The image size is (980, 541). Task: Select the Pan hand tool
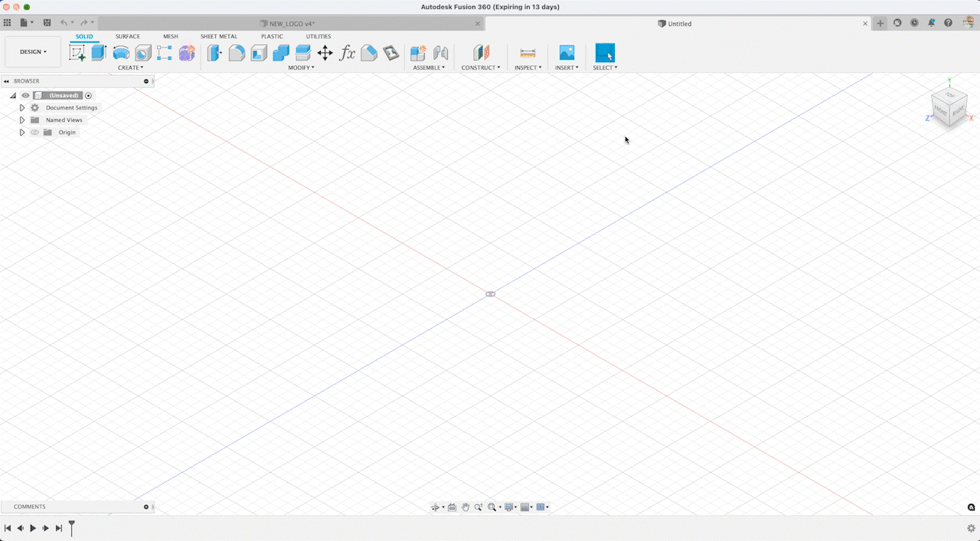click(x=465, y=507)
